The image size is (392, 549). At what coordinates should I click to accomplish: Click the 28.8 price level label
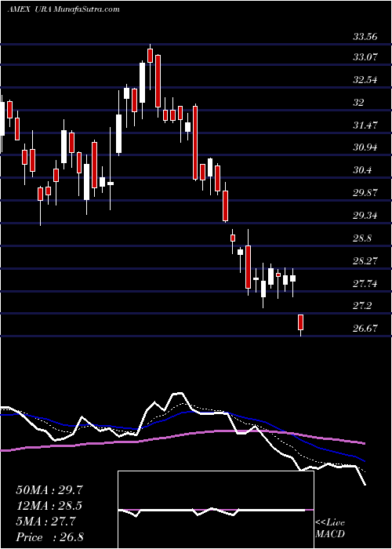(x=362, y=238)
